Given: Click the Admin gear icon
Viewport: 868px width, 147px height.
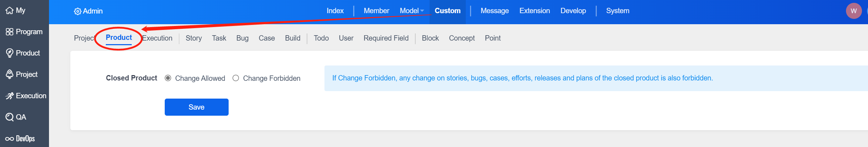Looking at the screenshot, I should [x=77, y=11].
